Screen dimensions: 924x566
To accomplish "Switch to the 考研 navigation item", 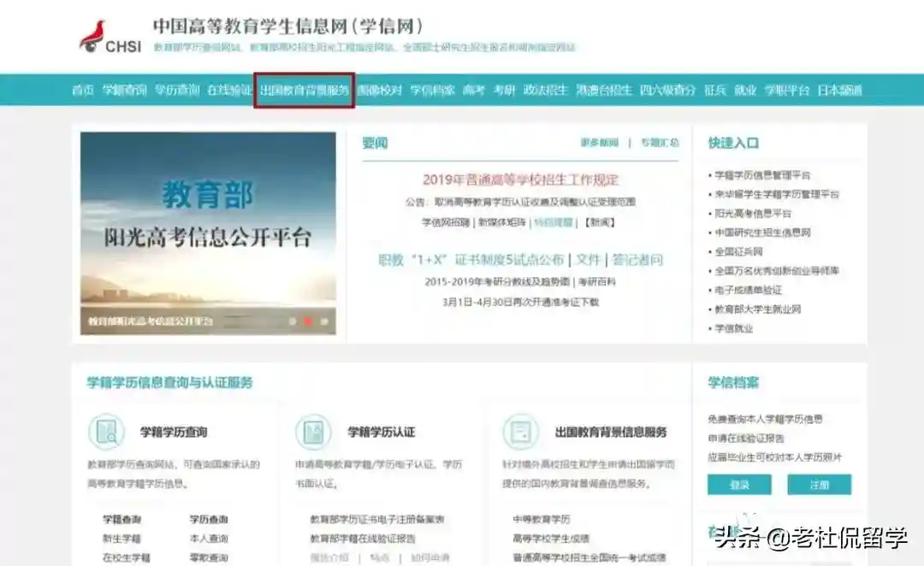I will click(504, 90).
